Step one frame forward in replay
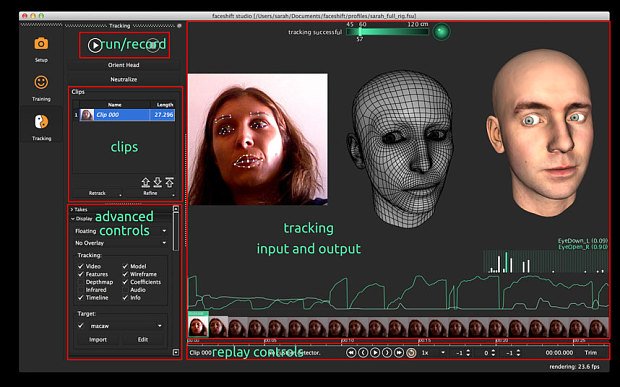This screenshot has width=620, height=387. coord(387,352)
